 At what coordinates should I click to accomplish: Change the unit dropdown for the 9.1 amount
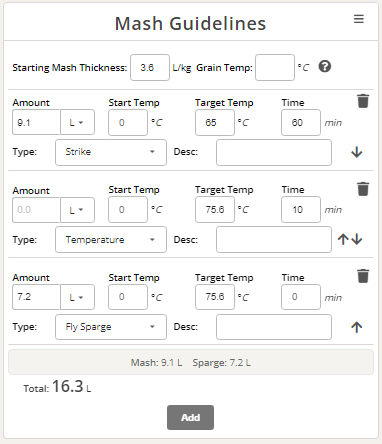click(77, 122)
